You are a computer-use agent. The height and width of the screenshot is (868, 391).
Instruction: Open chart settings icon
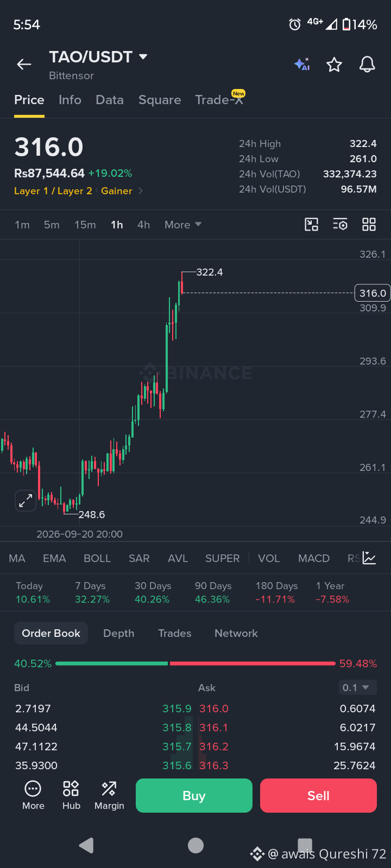point(340,225)
